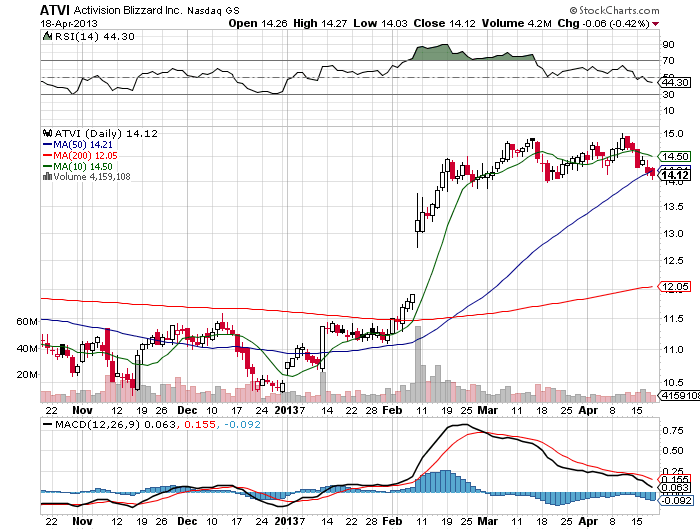The image size is (700, 530).
Task: Click the Volume 4,159,108 legend text
Action: click(x=92, y=177)
